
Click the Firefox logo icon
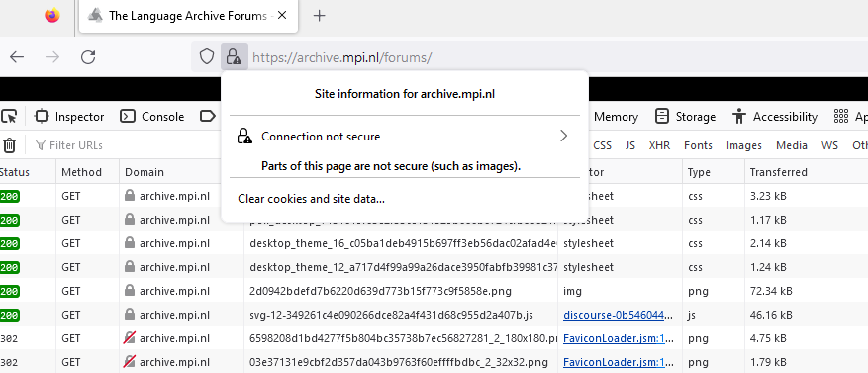coord(52,16)
